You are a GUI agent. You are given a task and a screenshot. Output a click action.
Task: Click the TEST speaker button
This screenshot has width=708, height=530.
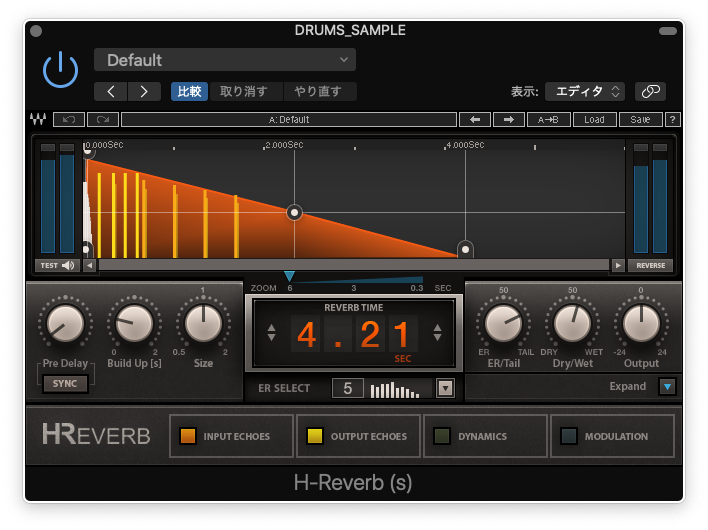point(57,265)
